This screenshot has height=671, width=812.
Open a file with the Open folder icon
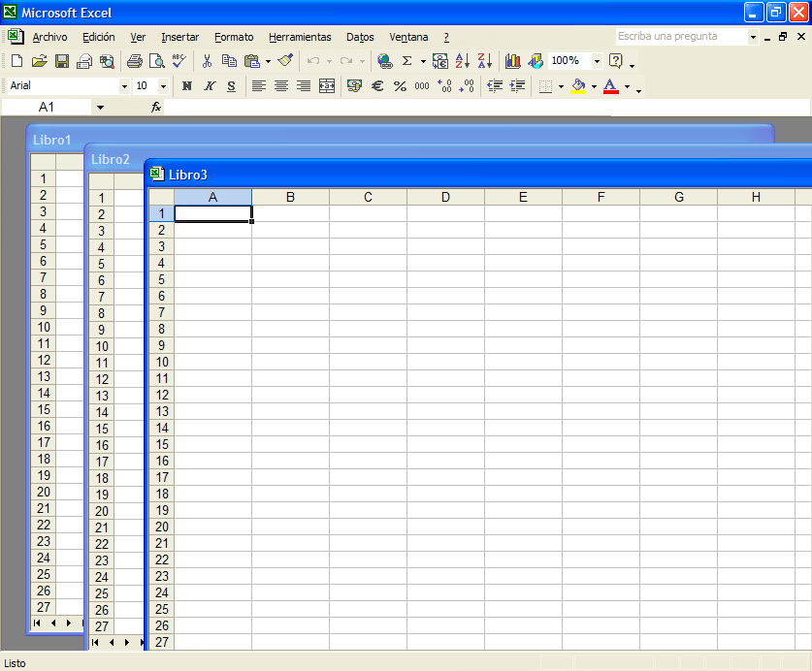coord(40,61)
